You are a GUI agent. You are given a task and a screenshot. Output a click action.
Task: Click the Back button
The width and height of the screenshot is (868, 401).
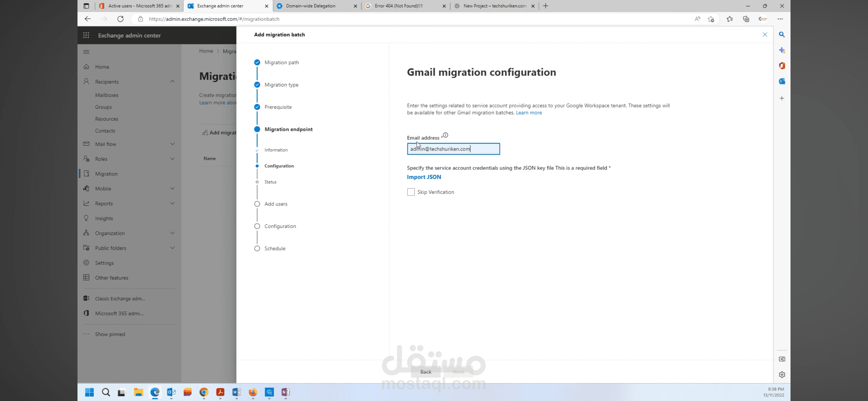coord(426,372)
